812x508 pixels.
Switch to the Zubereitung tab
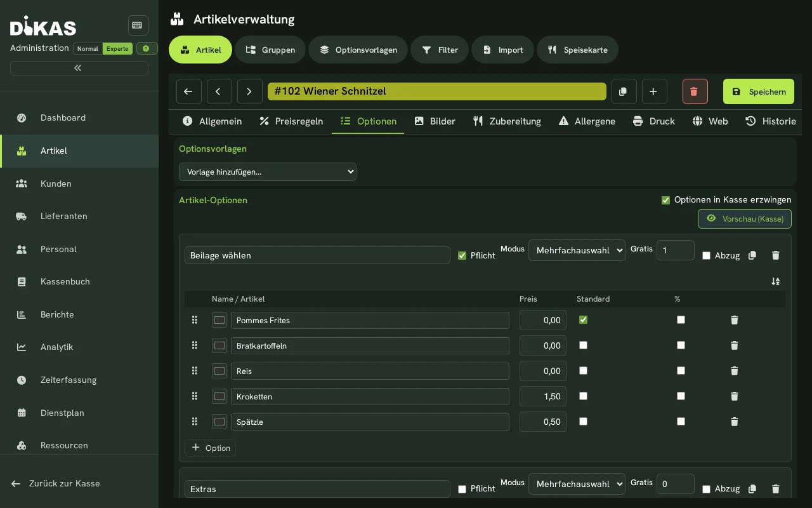pyautogui.click(x=507, y=121)
